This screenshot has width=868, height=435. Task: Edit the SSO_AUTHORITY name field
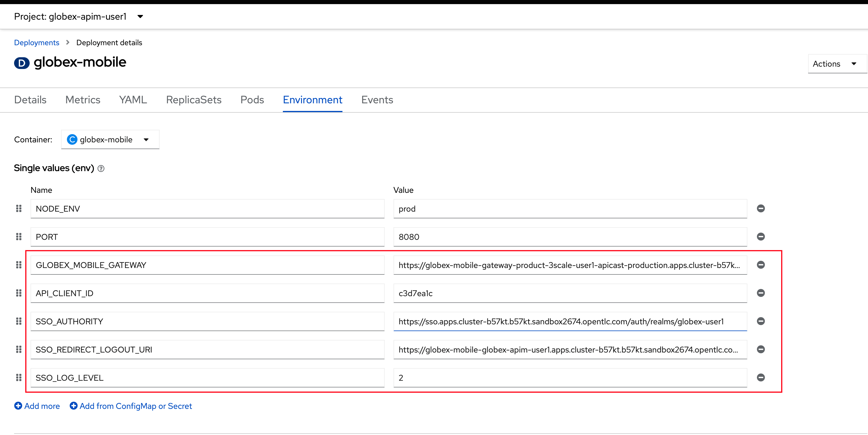pyautogui.click(x=207, y=321)
